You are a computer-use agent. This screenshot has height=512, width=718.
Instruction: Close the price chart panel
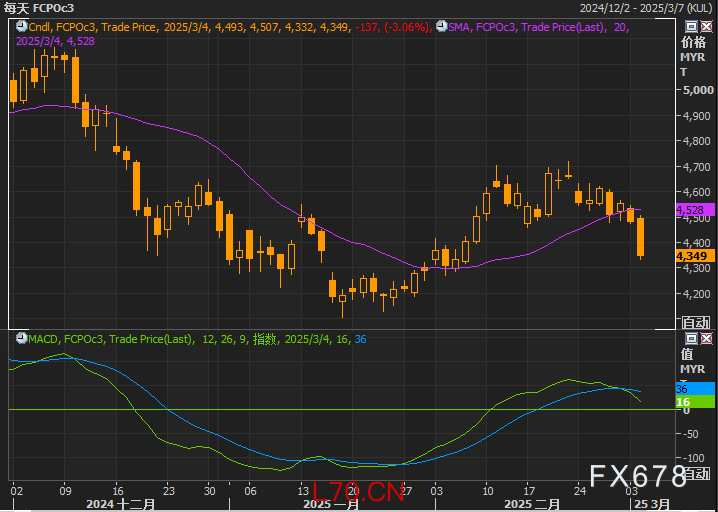[704, 27]
